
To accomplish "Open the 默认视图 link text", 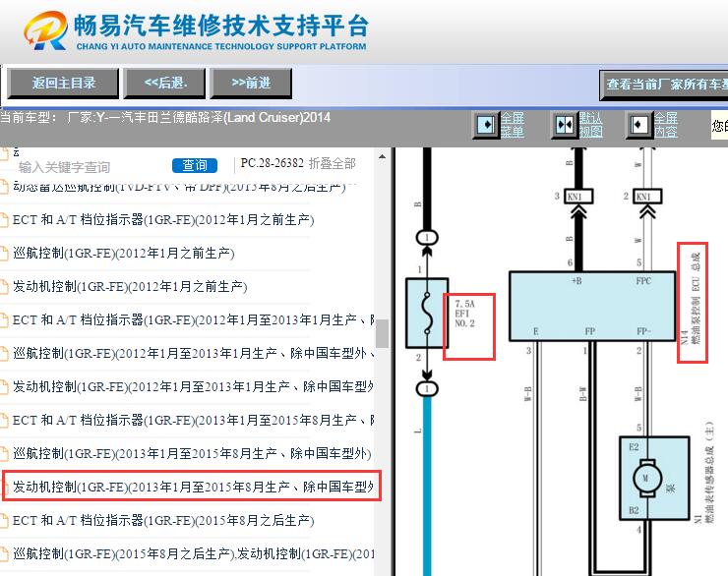I will click(x=590, y=125).
